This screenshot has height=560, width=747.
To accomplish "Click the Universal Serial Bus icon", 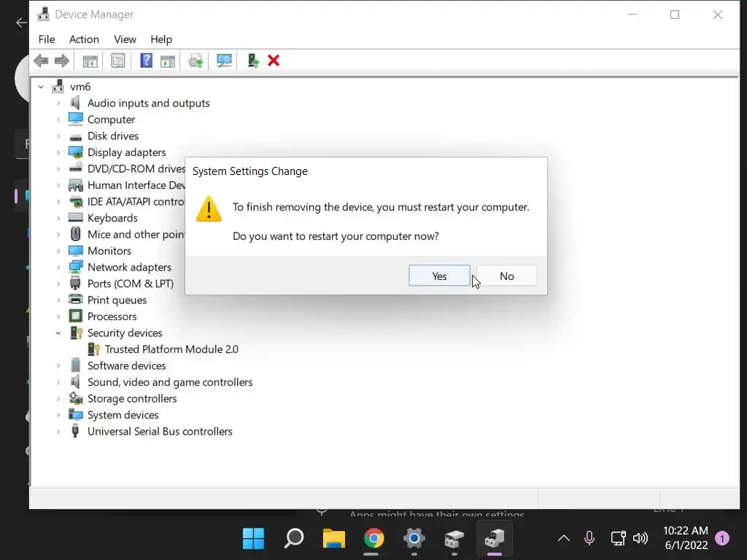I will (75, 431).
